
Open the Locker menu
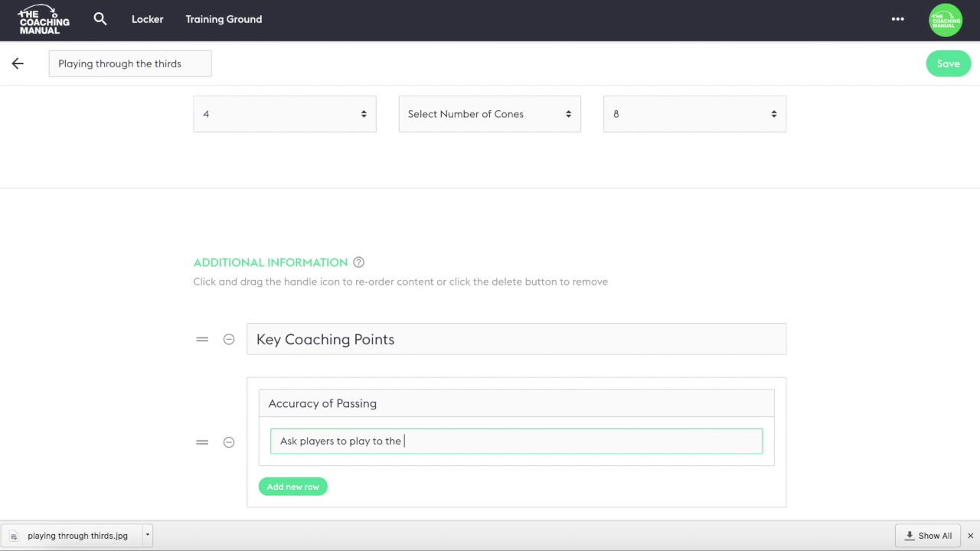(x=147, y=19)
